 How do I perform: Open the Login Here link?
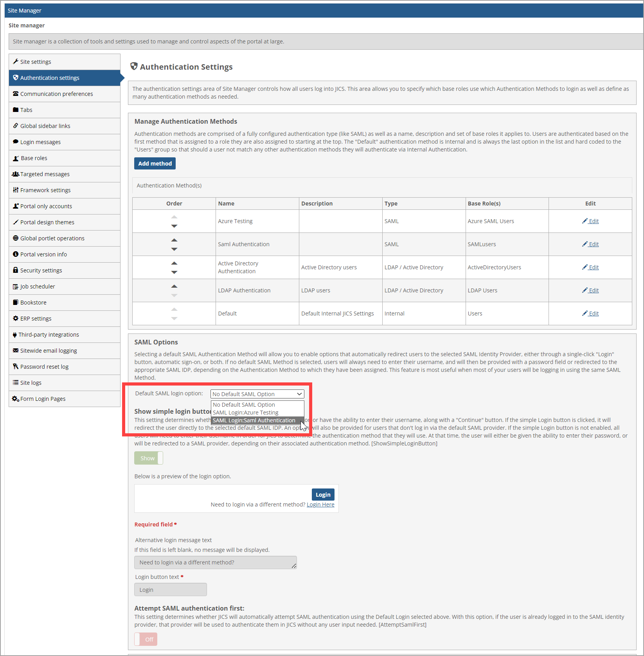click(x=320, y=504)
